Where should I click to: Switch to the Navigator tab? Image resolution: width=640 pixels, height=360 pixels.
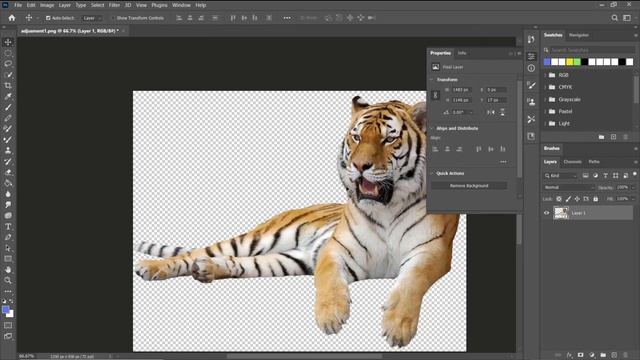[x=579, y=35]
